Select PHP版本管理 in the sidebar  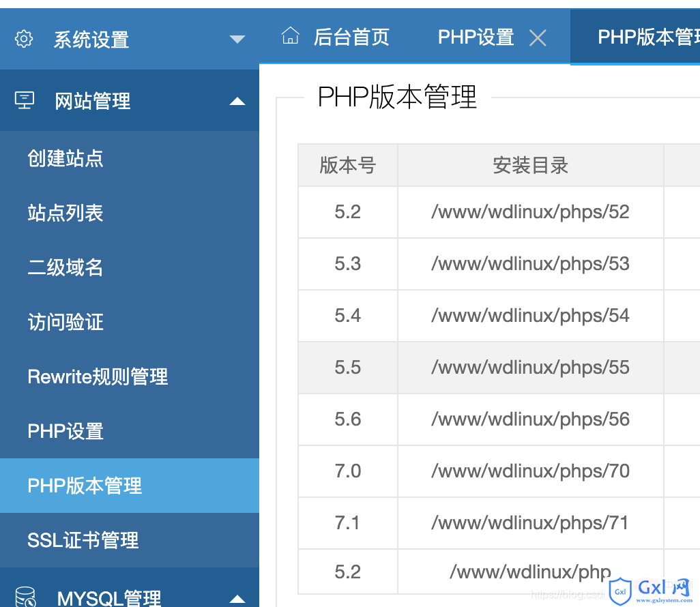pyautogui.click(x=130, y=486)
